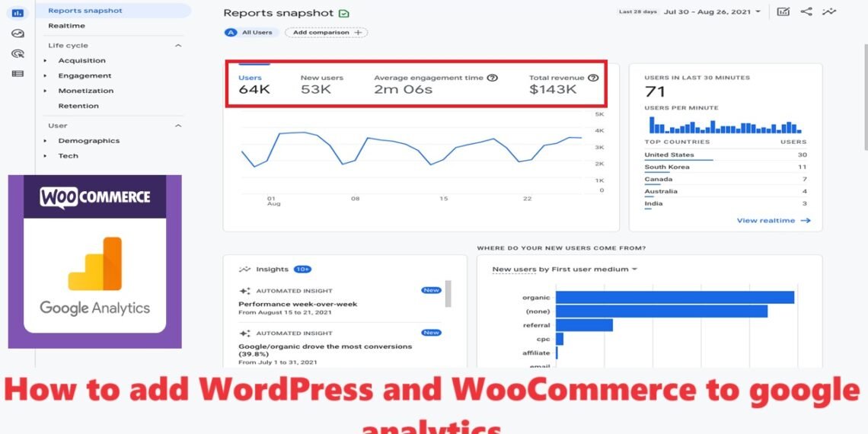Click the Insights panel scrollbar
868x434 pixels.
[448, 293]
